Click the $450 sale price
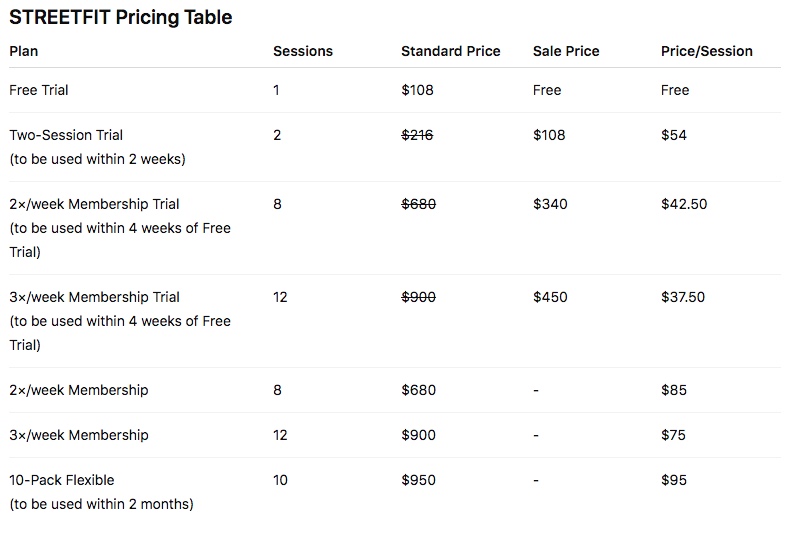The image size is (789, 533). [x=550, y=297]
